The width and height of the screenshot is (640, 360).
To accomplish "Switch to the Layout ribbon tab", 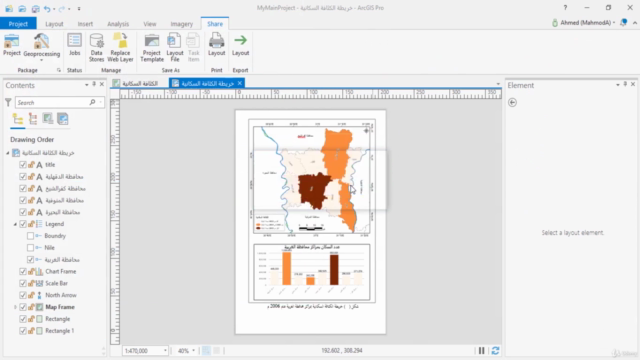I will (x=54, y=24).
